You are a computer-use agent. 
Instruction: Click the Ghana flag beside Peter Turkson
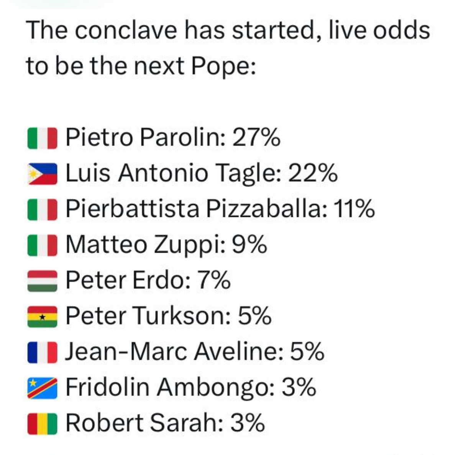[43, 317]
